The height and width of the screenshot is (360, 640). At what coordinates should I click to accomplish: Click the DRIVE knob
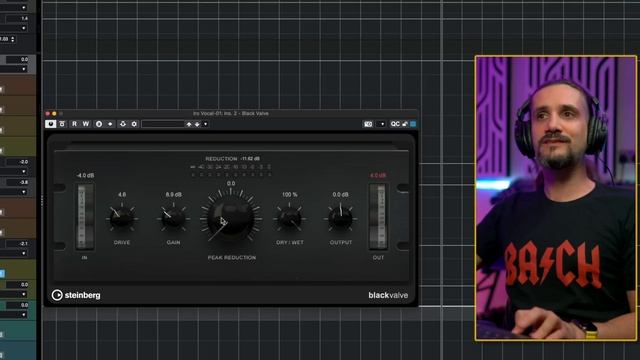pyautogui.click(x=122, y=218)
